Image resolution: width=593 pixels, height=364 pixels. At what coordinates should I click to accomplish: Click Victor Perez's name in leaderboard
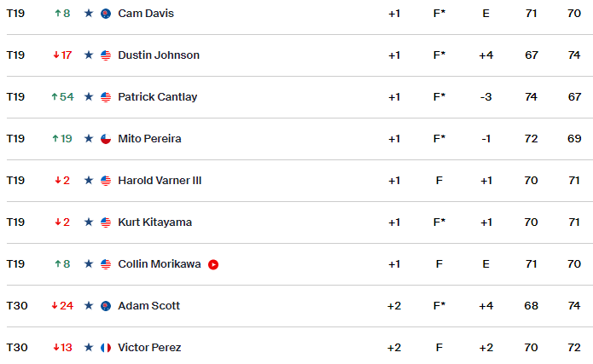pyautogui.click(x=149, y=347)
